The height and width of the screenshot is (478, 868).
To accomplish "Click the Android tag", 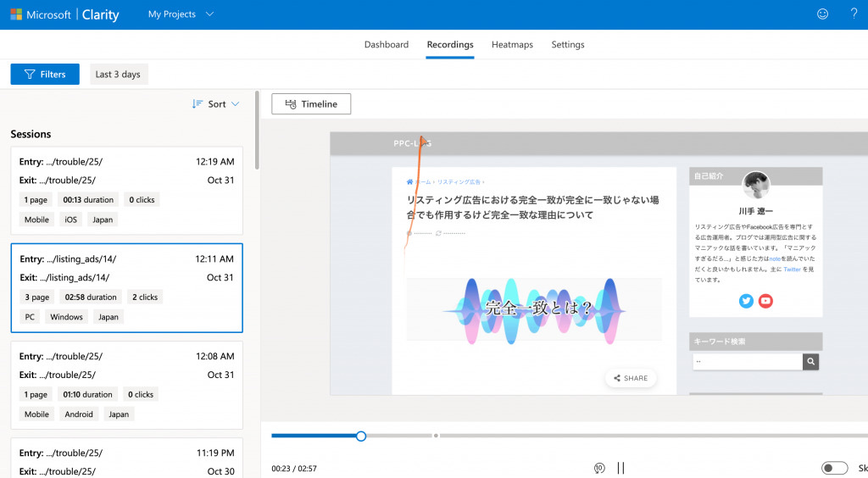I will [x=79, y=414].
